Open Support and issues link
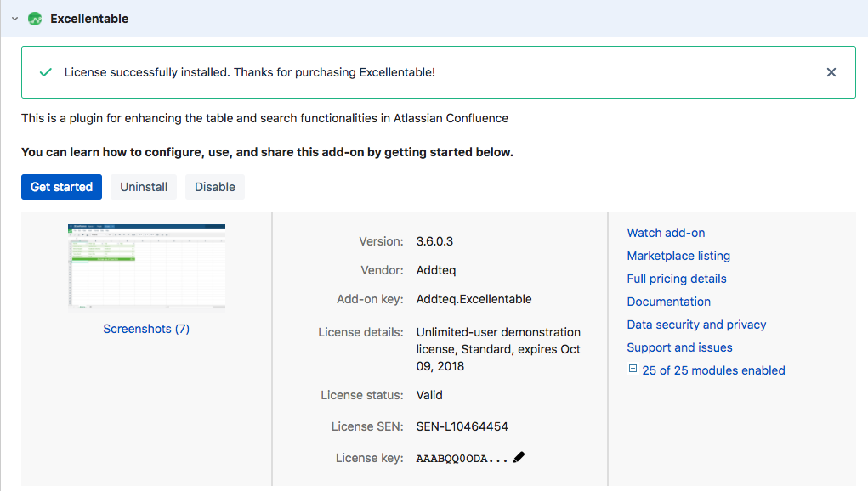Image resolution: width=868 pixels, height=491 pixels. pyautogui.click(x=680, y=347)
